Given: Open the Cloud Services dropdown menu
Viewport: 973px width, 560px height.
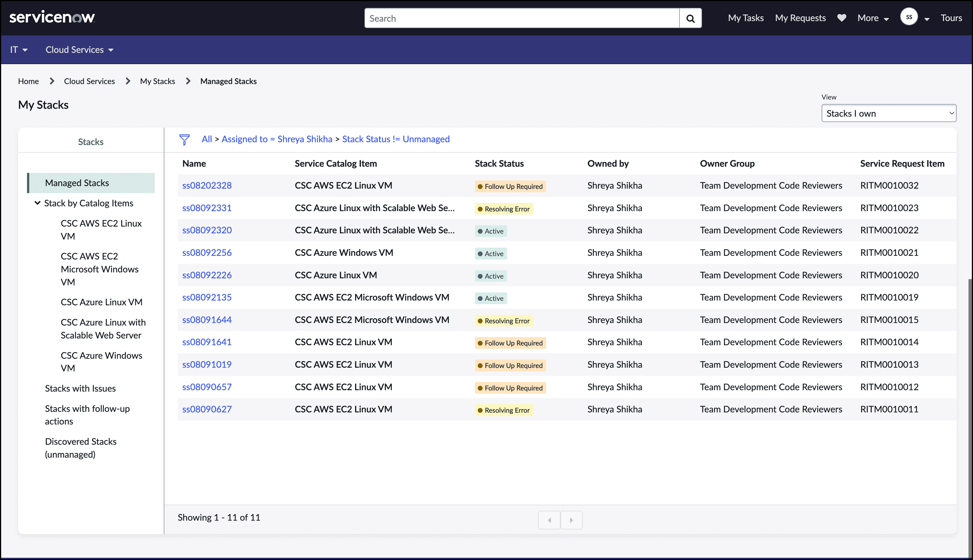Looking at the screenshot, I should [x=79, y=49].
